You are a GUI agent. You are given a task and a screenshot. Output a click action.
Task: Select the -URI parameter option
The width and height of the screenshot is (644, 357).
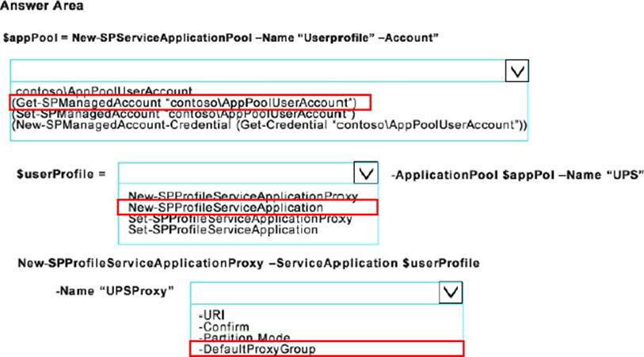coord(210,315)
